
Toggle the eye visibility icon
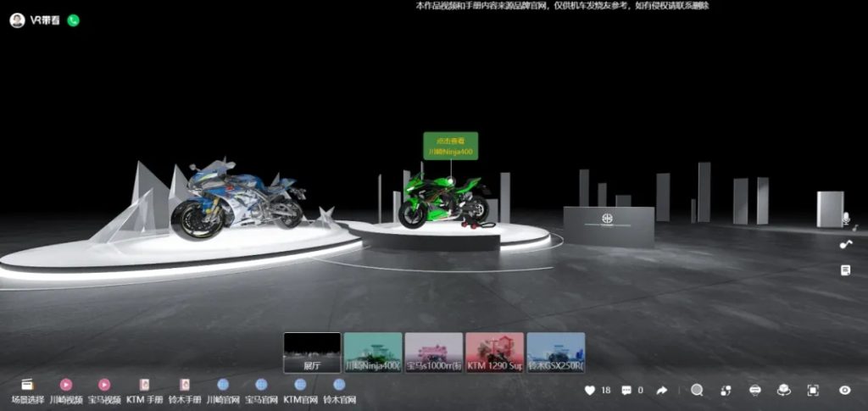844,390
